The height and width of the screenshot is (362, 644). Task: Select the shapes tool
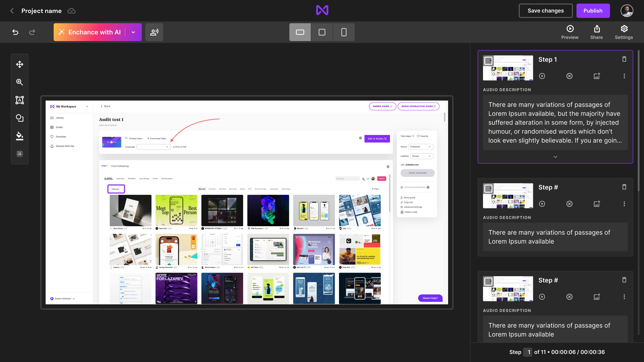[x=19, y=118]
